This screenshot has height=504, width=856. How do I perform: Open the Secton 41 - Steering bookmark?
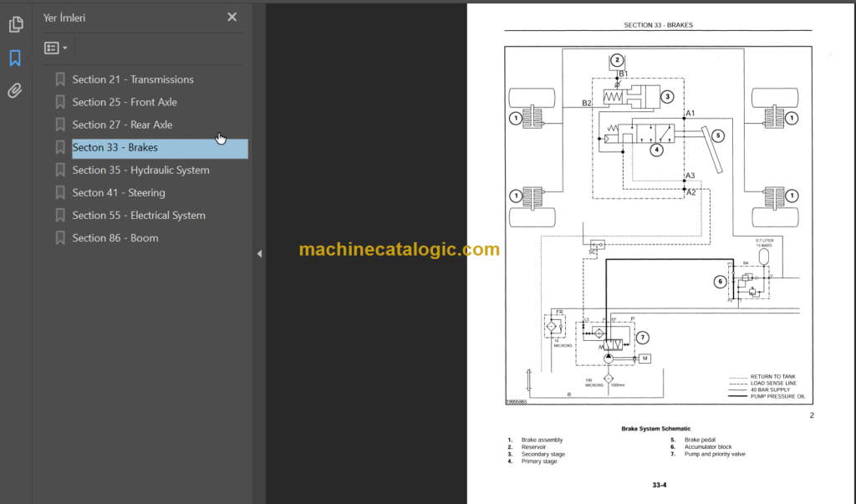[x=120, y=192]
